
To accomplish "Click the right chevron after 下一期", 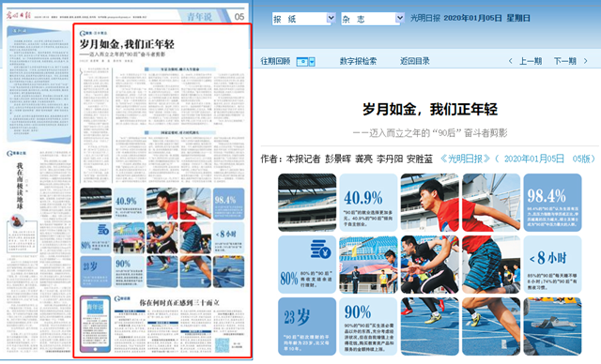I will click(x=585, y=61).
